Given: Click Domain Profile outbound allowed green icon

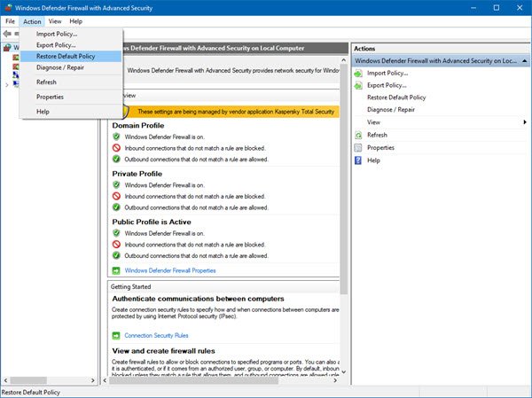Looking at the screenshot, I should pyautogui.click(x=116, y=160).
